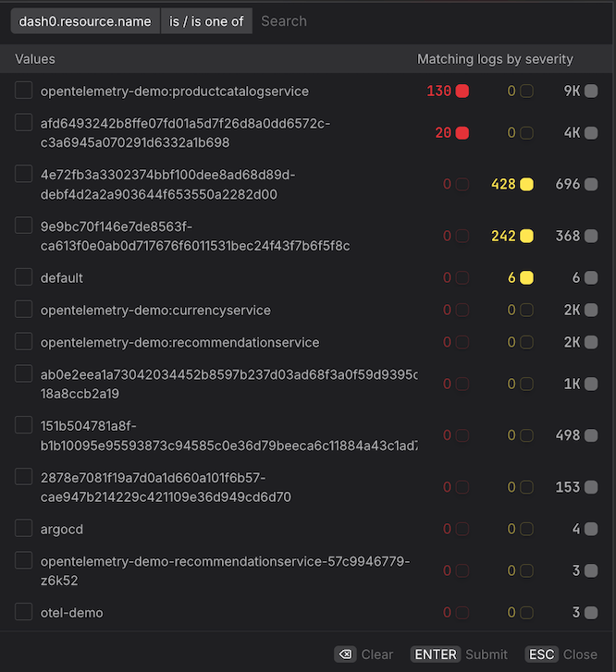Click 'opentelemetry-demo:recommendationservice' value text
The image size is (616, 672).
click(x=179, y=342)
